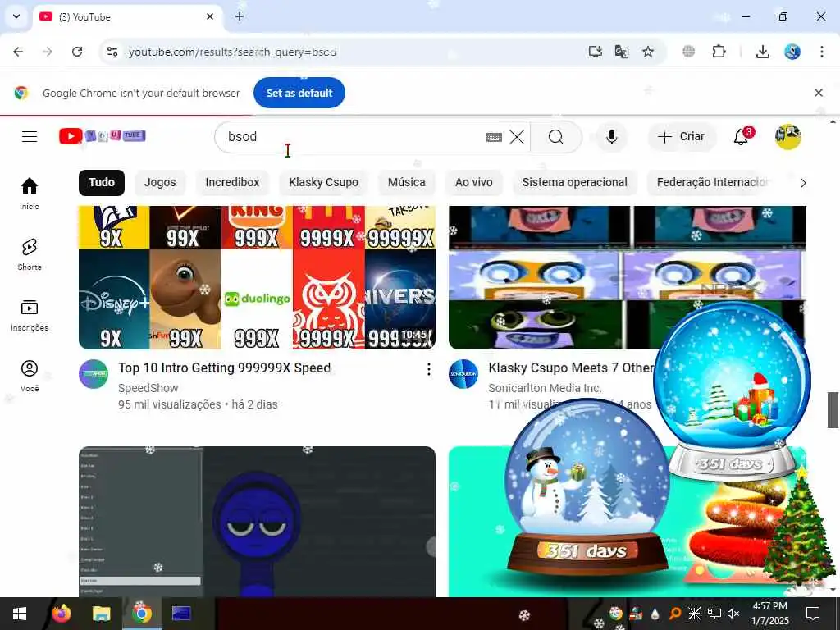The image size is (840, 630).
Task: Select the Tudo filter chip
Action: [101, 183]
